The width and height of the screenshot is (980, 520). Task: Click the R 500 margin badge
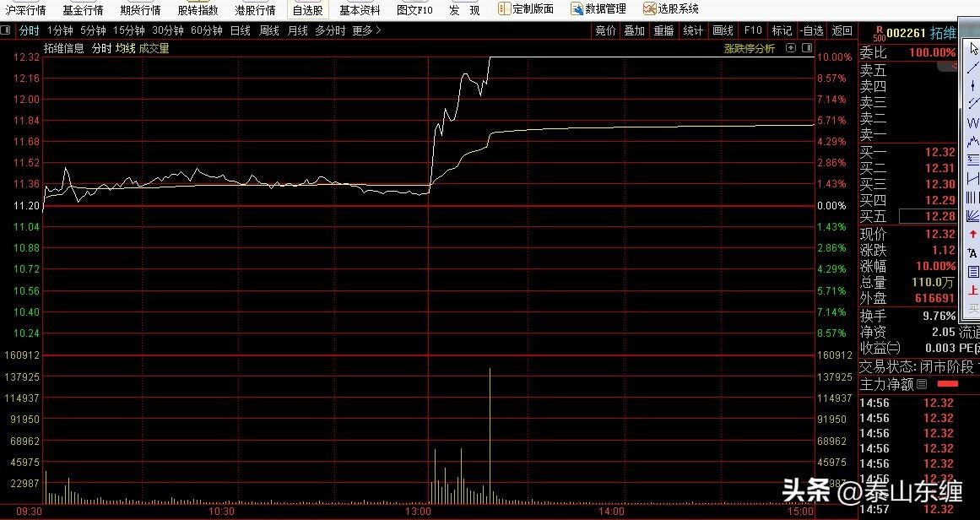click(x=880, y=34)
